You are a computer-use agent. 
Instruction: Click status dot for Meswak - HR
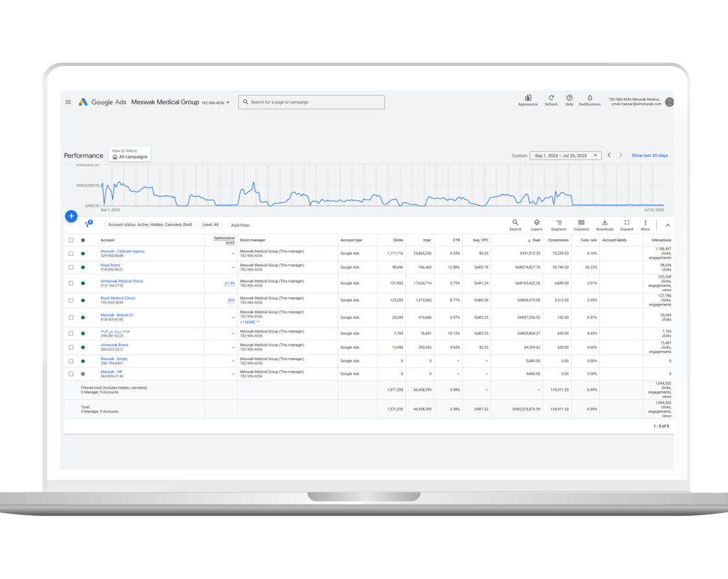83,374
